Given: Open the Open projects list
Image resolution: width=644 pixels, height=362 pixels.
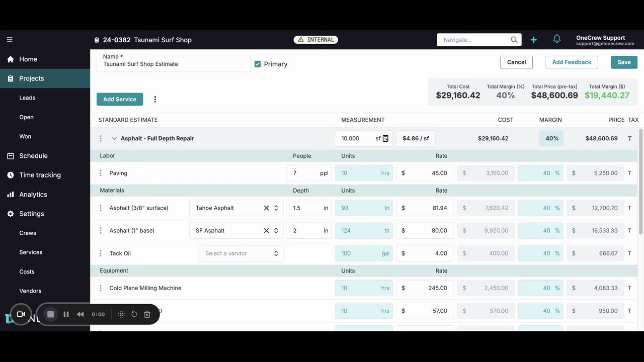Looking at the screenshot, I should pyautogui.click(x=26, y=117).
